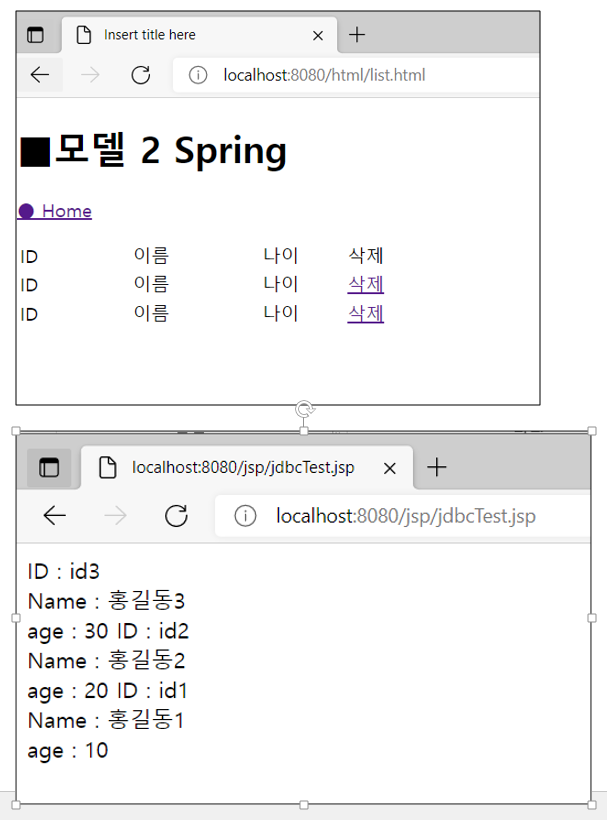The width and height of the screenshot is (607, 820).
Task: Click 나이 cell in the second table row
Action: point(281,284)
